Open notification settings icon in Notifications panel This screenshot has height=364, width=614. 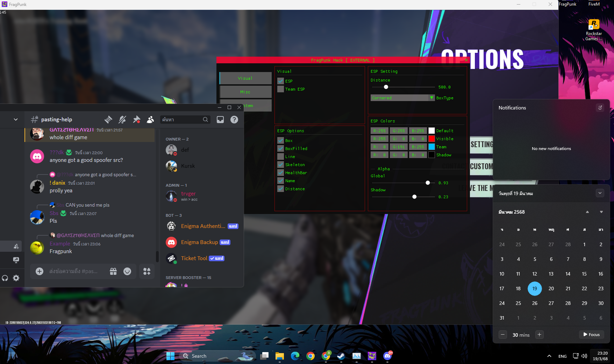click(600, 108)
